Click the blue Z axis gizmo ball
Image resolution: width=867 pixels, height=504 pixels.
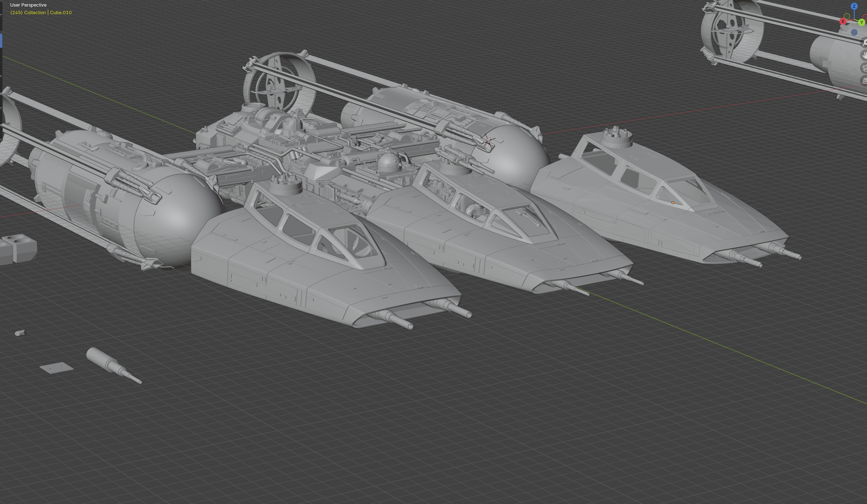coord(854,6)
